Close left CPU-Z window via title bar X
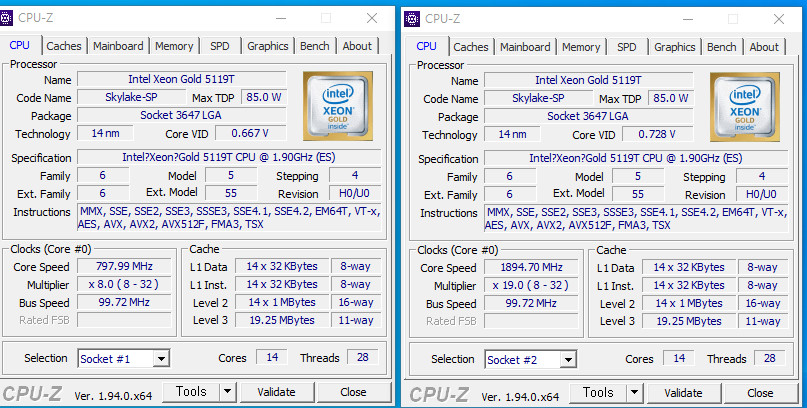807x408 pixels. 372,18
